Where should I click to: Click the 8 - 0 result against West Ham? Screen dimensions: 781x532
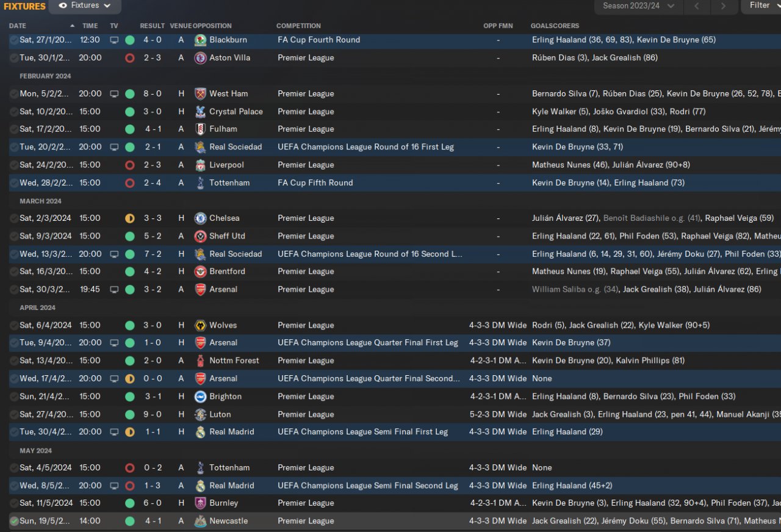tap(153, 94)
